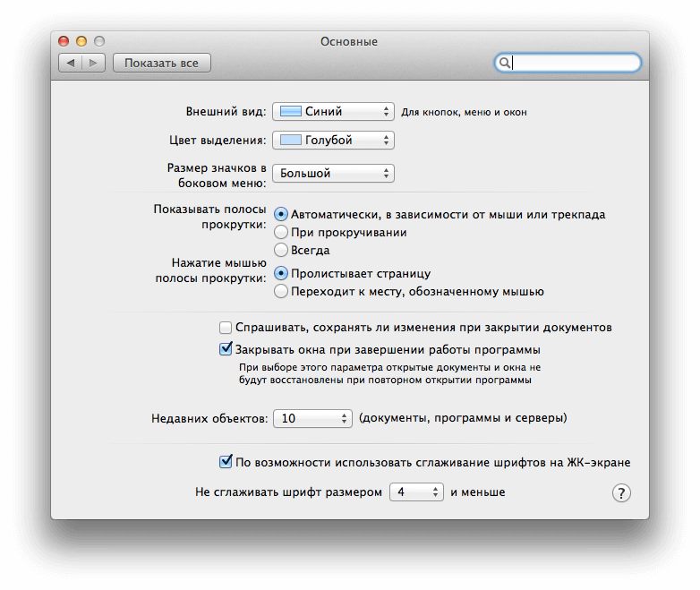Select the При прокручивании radio option
The width and height of the screenshot is (700, 590).
tap(281, 232)
